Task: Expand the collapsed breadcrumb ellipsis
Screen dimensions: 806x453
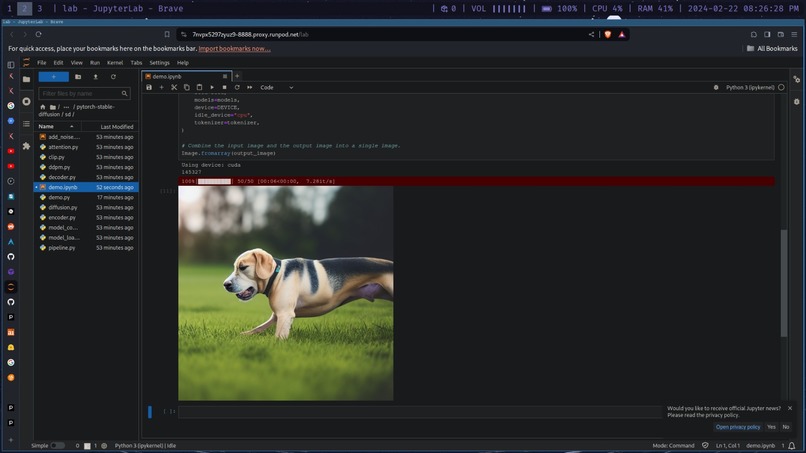Action: tap(66, 107)
